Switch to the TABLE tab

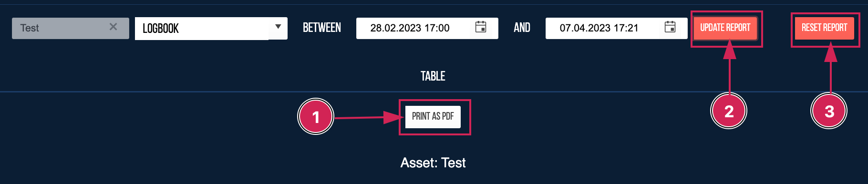point(433,76)
